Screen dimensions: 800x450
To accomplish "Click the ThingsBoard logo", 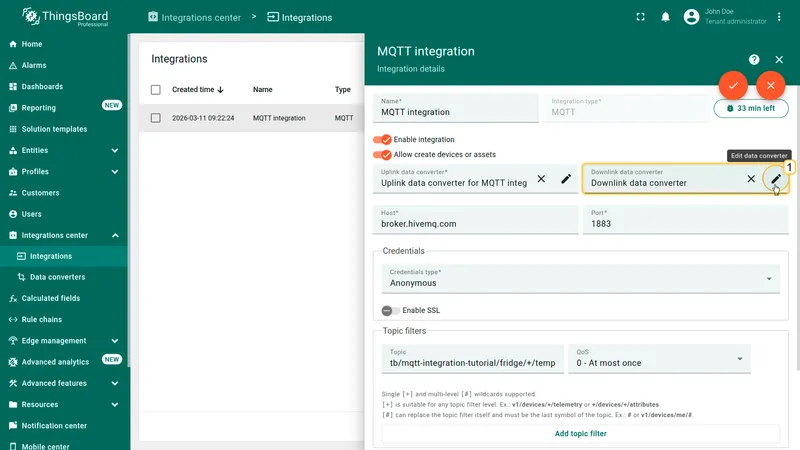I will (x=65, y=17).
